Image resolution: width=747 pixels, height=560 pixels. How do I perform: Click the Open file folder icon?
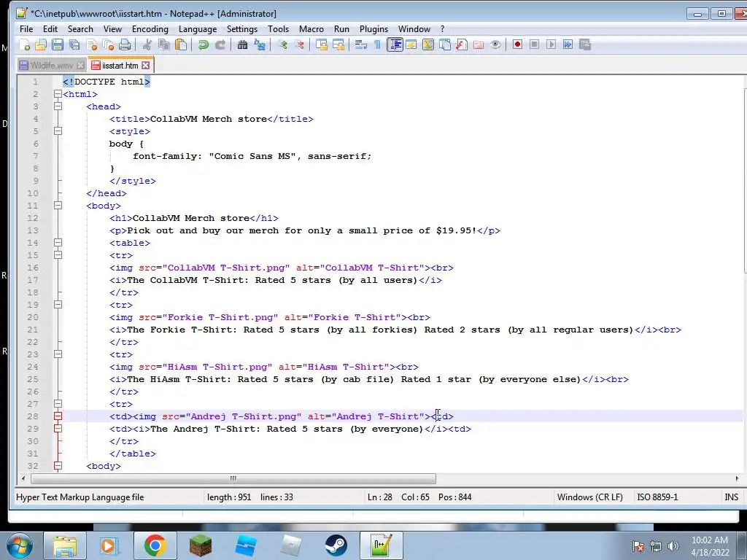click(x=41, y=44)
